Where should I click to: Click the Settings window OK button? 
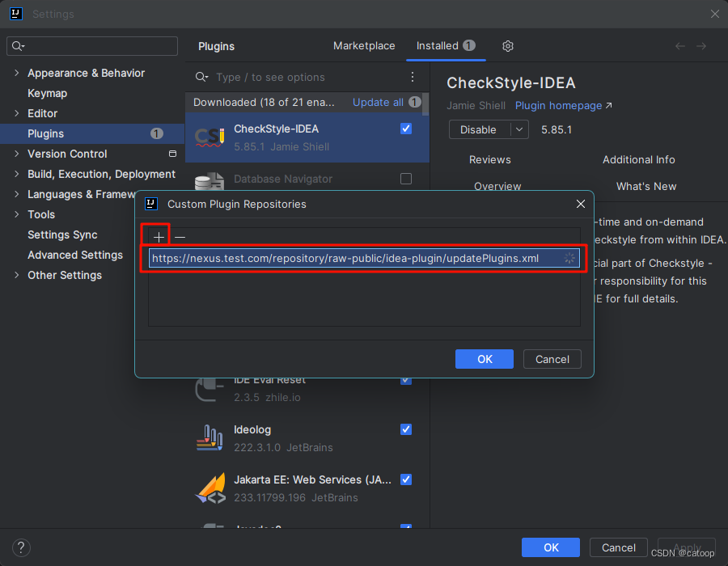click(551, 547)
